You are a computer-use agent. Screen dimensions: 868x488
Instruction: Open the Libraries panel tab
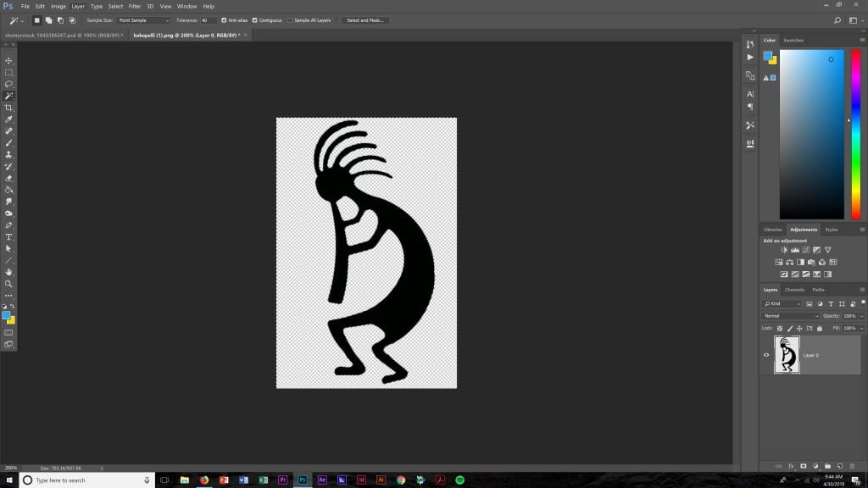773,230
